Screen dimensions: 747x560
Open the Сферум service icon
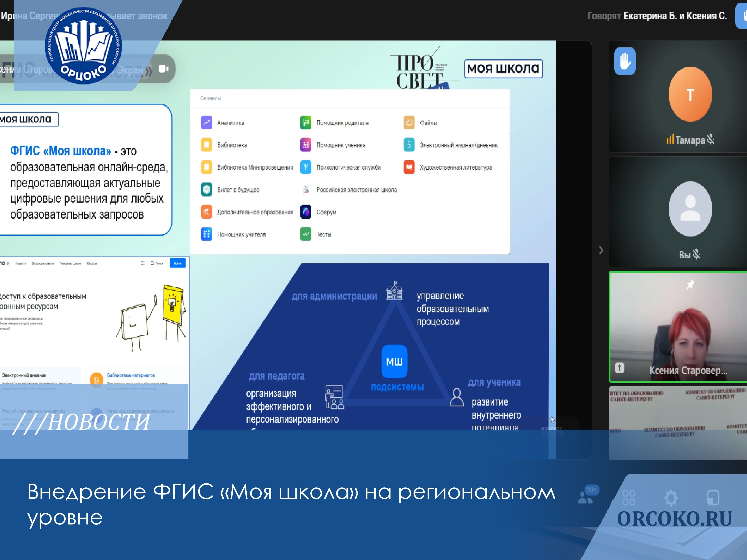[x=306, y=212]
